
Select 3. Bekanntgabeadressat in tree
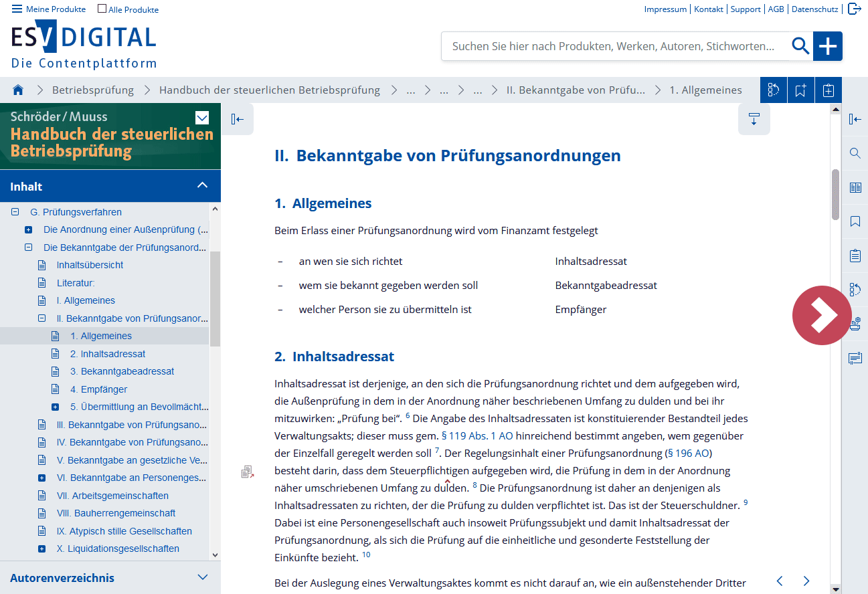pos(122,371)
